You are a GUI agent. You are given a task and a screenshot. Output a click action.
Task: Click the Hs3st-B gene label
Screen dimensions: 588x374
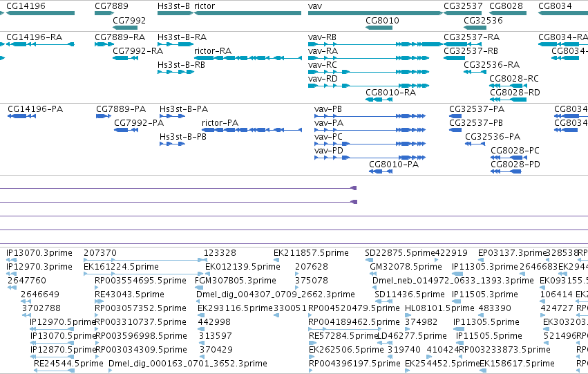(174, 6)
